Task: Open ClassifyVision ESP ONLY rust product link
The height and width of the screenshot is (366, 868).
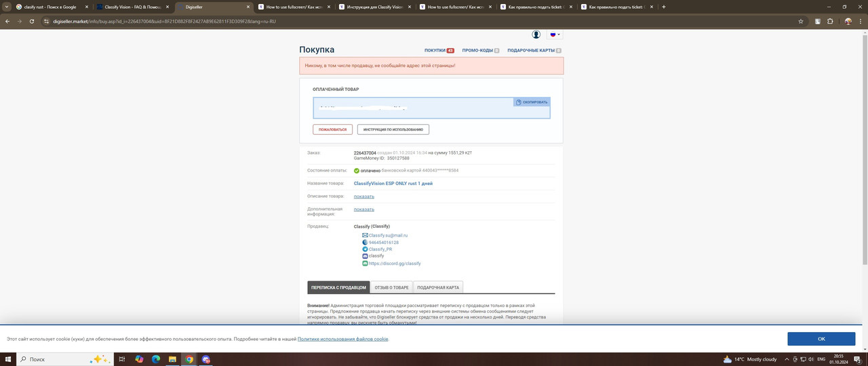Action: click(x=393, y=184)
